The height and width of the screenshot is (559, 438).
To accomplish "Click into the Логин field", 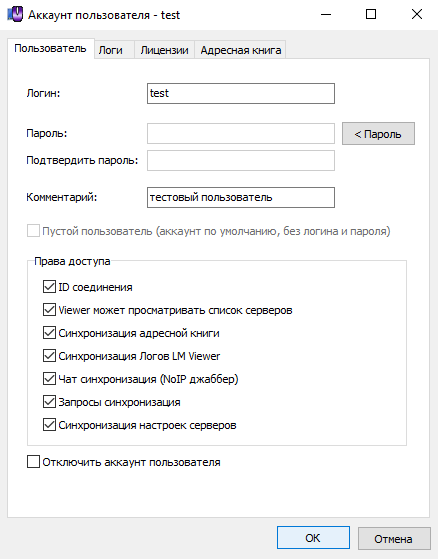I will tap(241, 93).
